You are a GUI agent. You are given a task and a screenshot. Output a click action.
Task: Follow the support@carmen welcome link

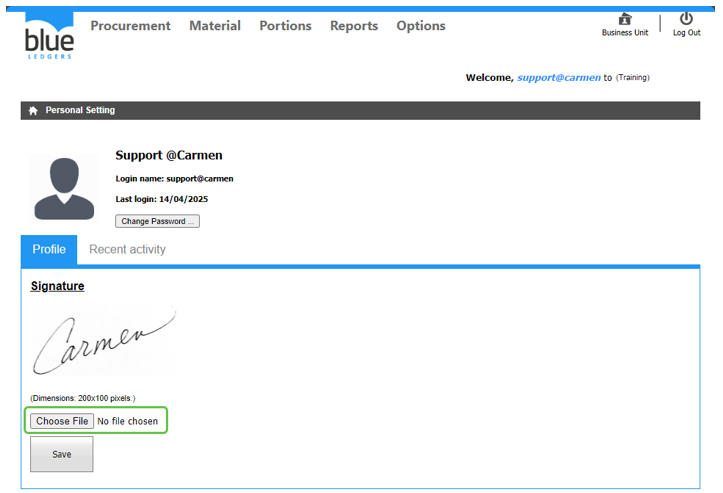[x=558, y=78]
